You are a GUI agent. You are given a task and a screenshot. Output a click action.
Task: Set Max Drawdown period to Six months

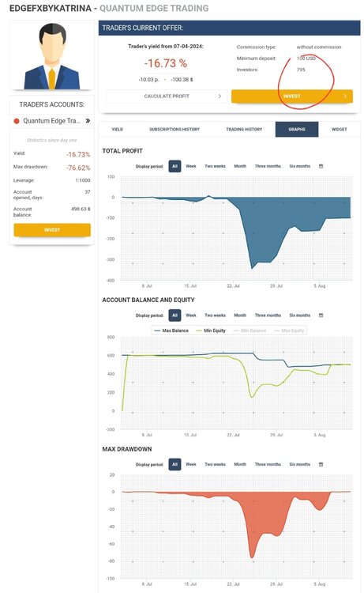[300, 464]
